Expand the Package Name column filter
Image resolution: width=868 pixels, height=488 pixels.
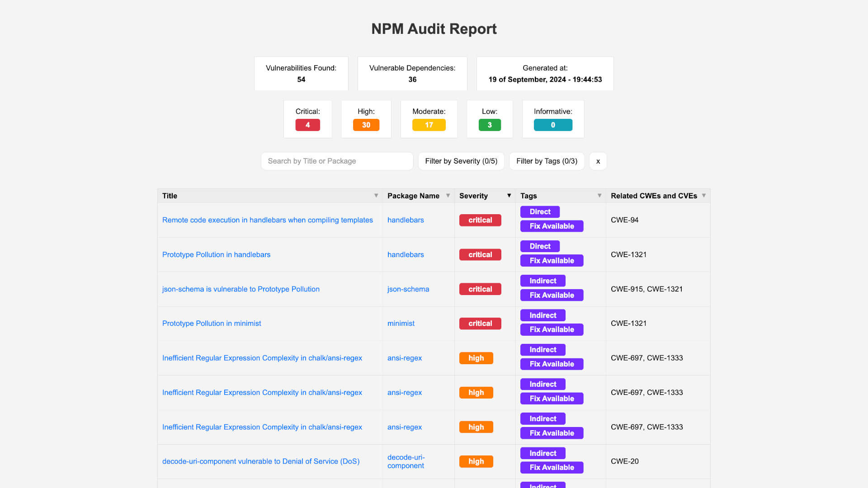pyautogui.click(x=448, y=196)
